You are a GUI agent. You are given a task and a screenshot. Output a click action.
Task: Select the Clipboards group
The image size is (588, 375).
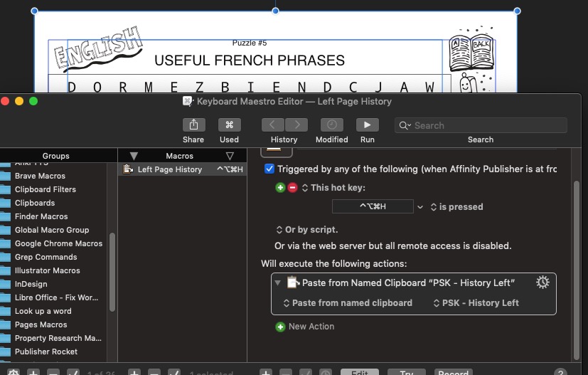(x=35, y=203)
